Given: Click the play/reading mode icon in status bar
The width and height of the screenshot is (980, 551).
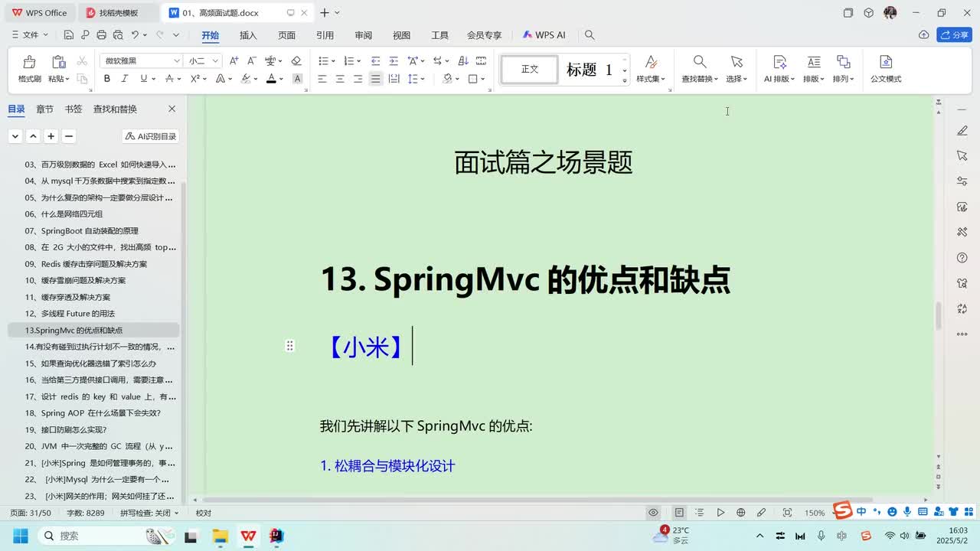Looking at the screenshot, I should click(720, 513).
